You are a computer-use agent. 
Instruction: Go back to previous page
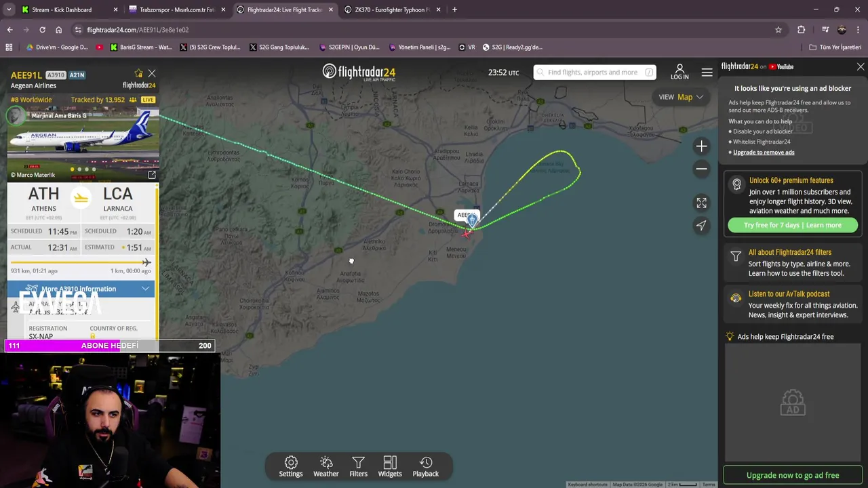(x=9, y=30)
